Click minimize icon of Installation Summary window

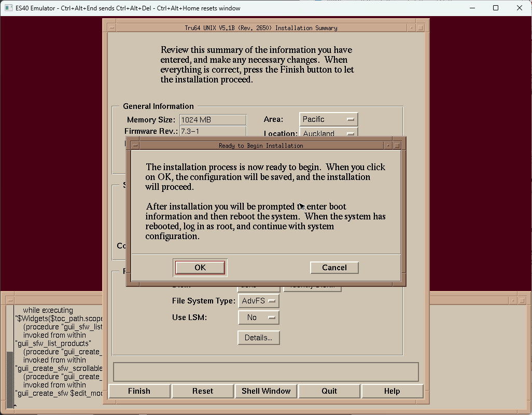411,28
